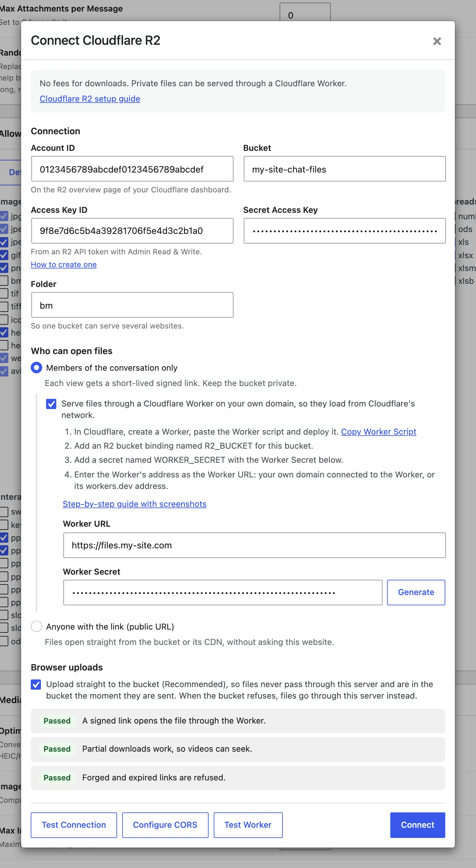Click the Worker URL field

[x=254, y=545]
